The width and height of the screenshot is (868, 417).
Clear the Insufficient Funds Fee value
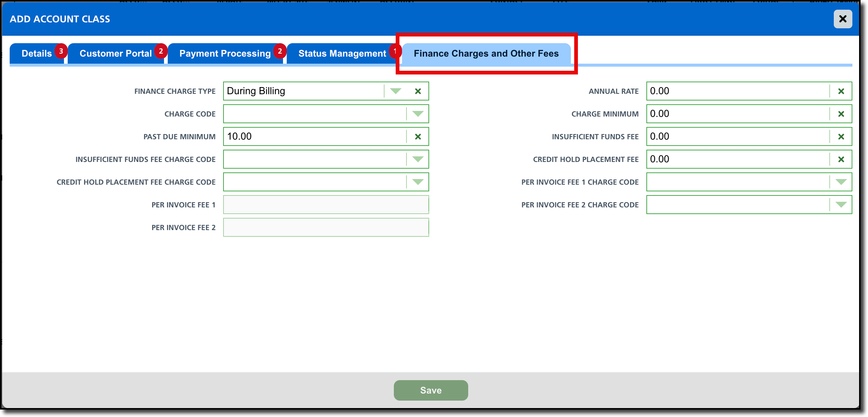pos(841,137)
